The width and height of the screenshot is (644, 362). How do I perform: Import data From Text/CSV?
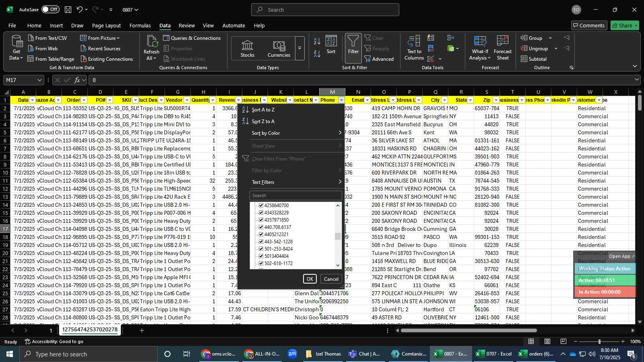tap(47, 38)
